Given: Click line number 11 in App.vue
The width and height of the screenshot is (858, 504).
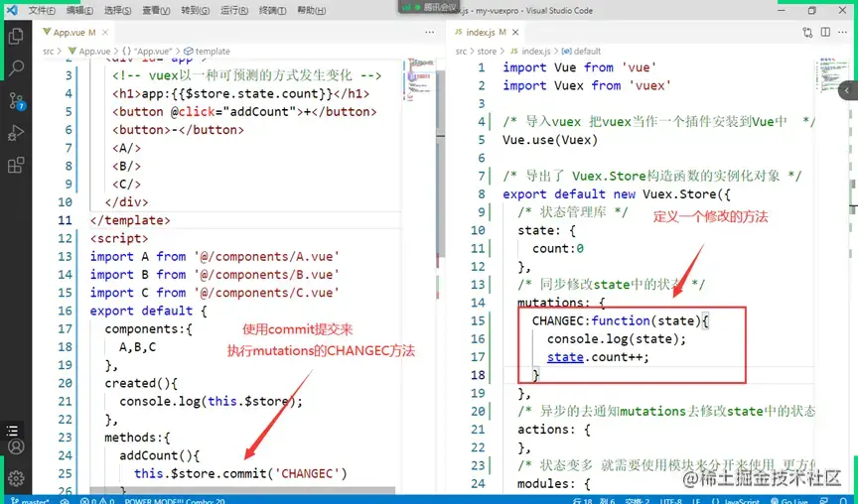Looking at the screenshot, I should [66, 220].
